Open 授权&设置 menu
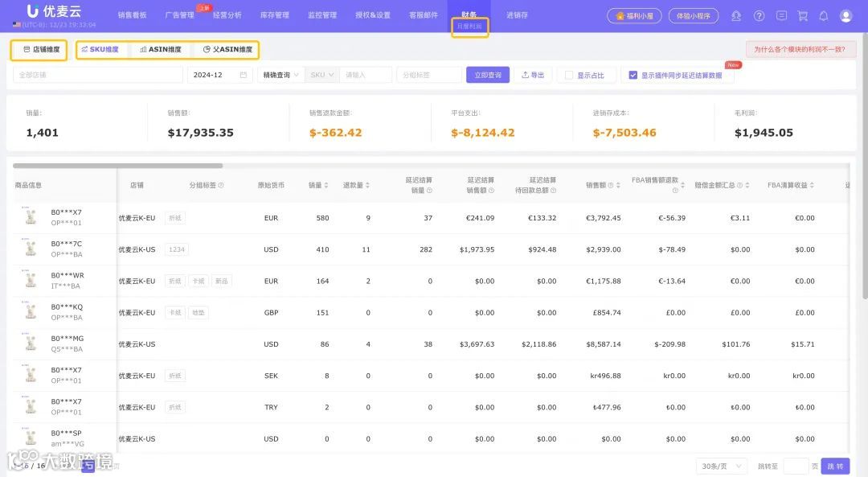Image resolution: width=868 pixels, height=477 pixels. pos(373,15)
